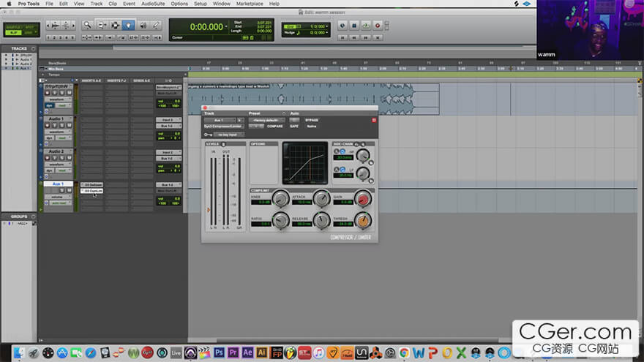Open Audio 2 track view waveform selector
644x362 pixels.
pyautogui.click(x=59, y=164)
